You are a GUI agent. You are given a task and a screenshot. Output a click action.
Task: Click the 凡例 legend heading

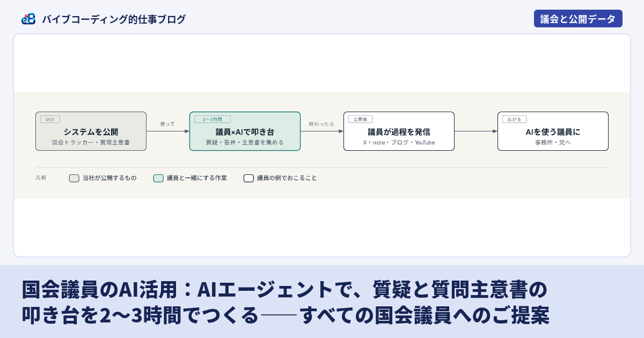(x=41, y=178)
